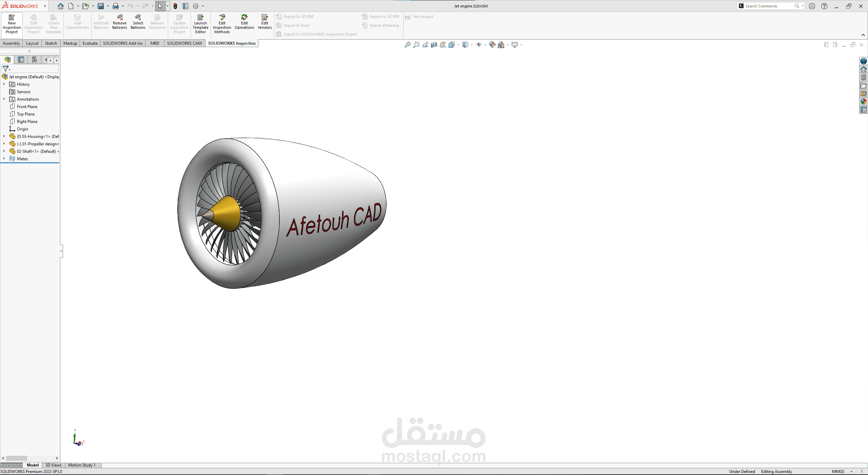Switch to SOLIDWORKS Add-Ins tab
Viewport: 868px width, 475px height.
[123, 43]
